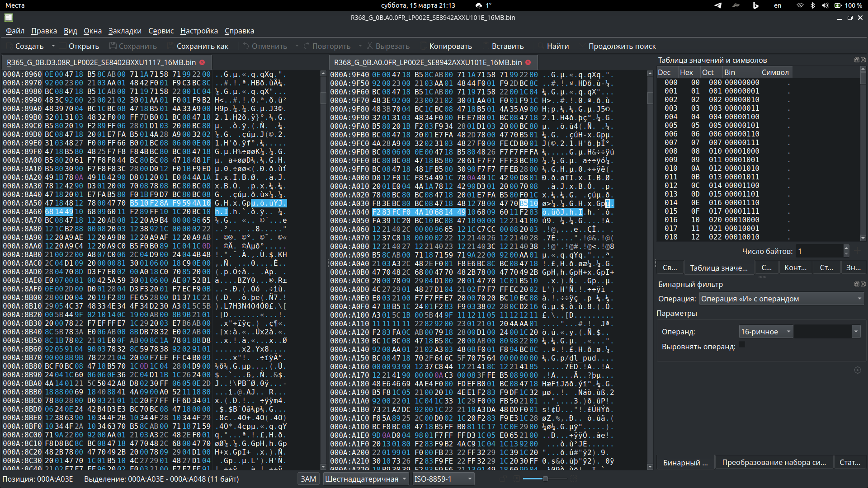This screenshot has width=868, height=488.
Task: Open the Операция dropdown
Action: 781,299
